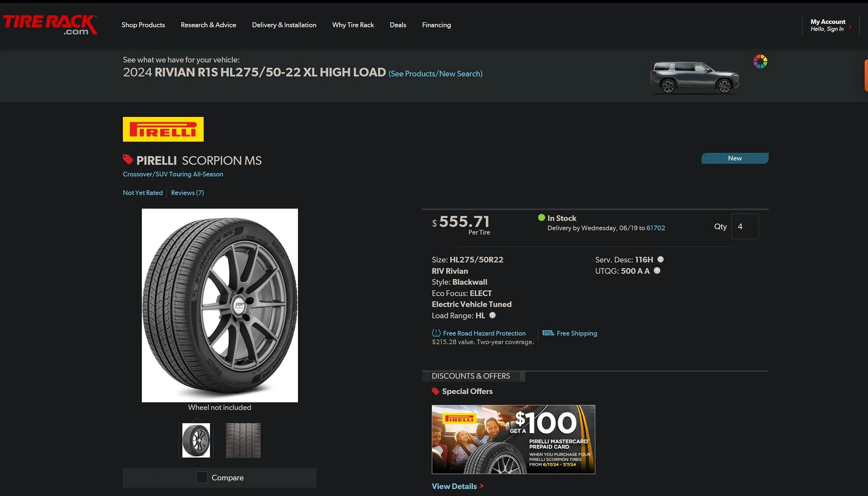Open the Load Range HL help icon

(492, 315)
